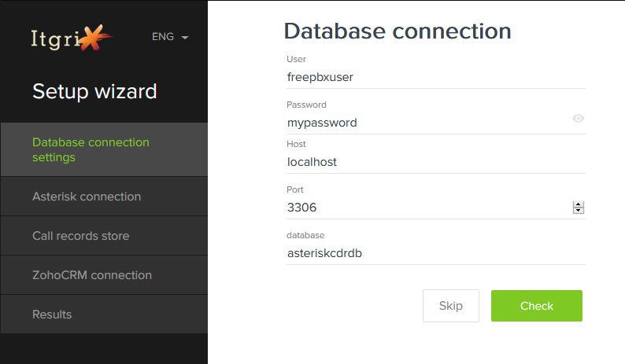Click the Setup wizard title
This screenshot has width=625, height=364.
(94, 92)
